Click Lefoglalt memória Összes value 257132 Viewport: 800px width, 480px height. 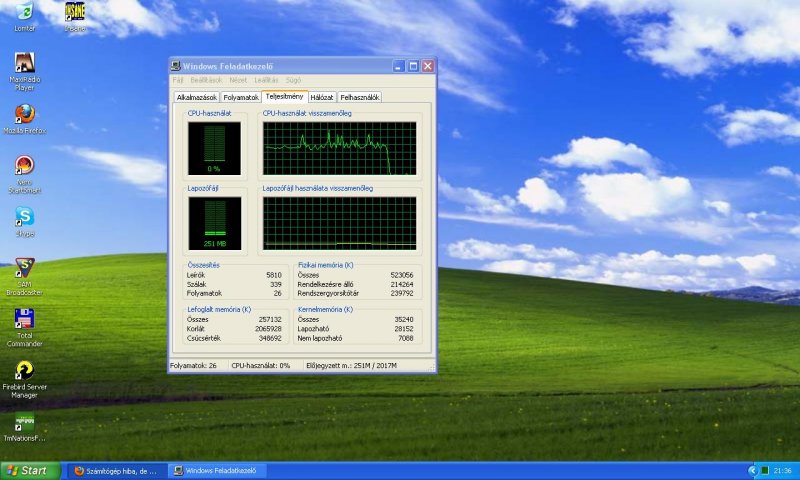pyautogui.click(x=269, y=319)
